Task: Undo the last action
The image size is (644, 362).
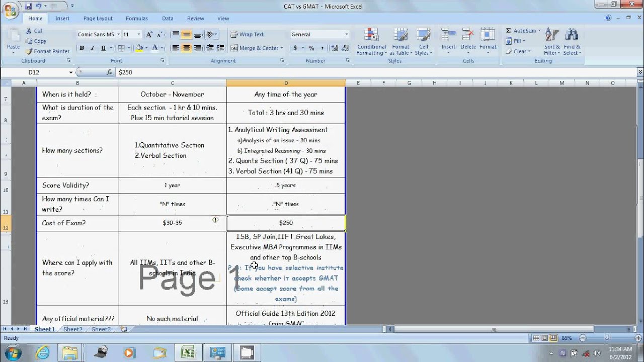Action: click(39, 6)
